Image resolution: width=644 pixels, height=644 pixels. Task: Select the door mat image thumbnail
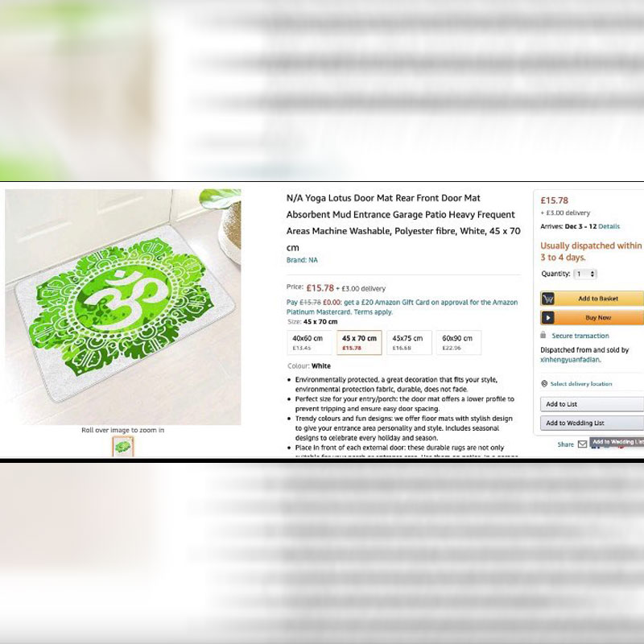123,447
